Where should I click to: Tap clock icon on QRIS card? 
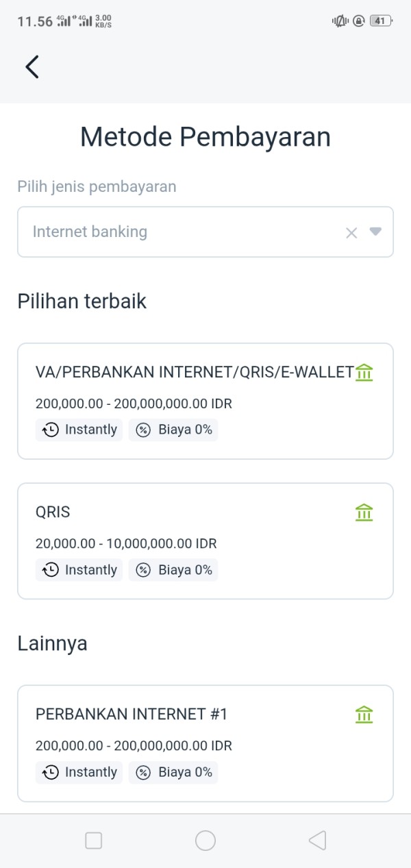pyautogui.click(x=51, y=570)
